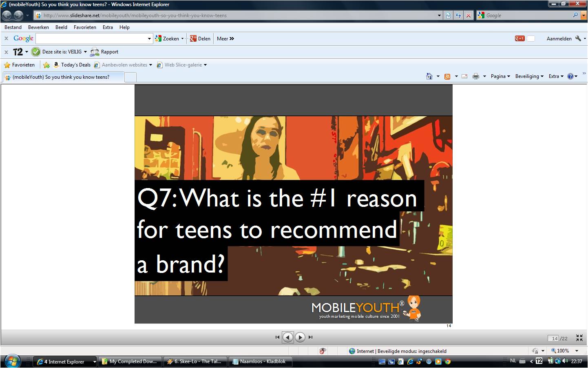Expand Web Slice-galerie dropdown
This screenshot has height=368, width=588.
point(205,65)
